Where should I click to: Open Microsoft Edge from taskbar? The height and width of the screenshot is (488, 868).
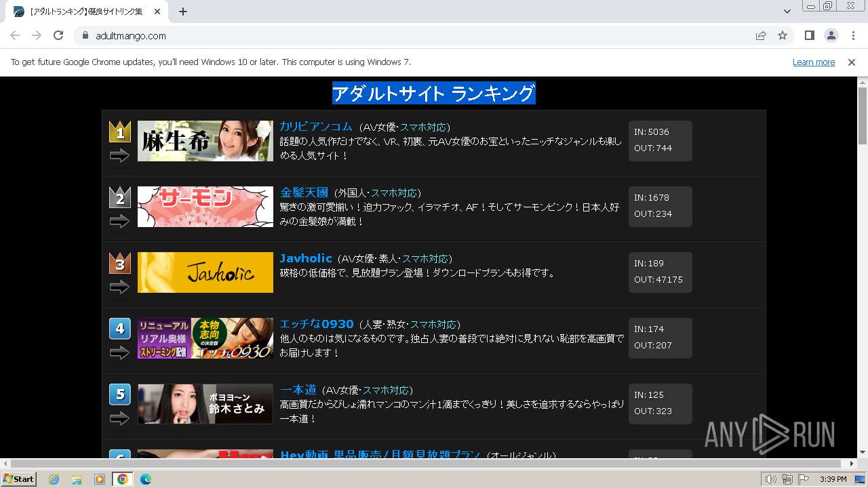click(146, 479)
